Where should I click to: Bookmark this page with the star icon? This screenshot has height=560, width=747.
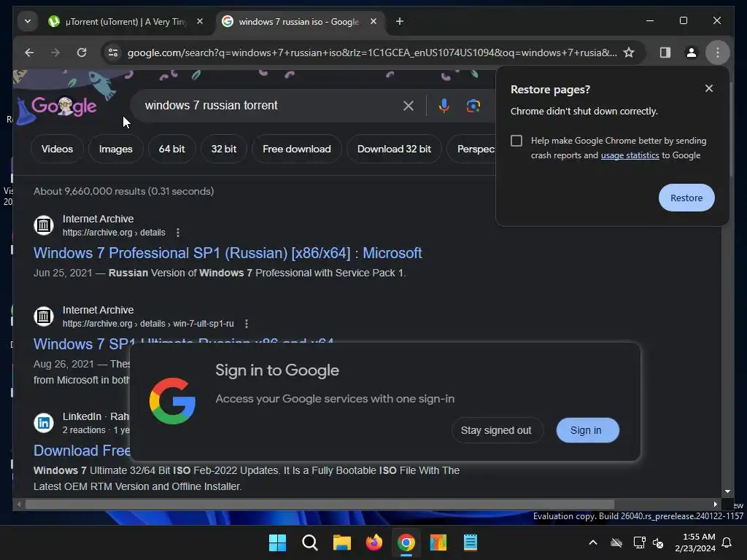[629, 52]
